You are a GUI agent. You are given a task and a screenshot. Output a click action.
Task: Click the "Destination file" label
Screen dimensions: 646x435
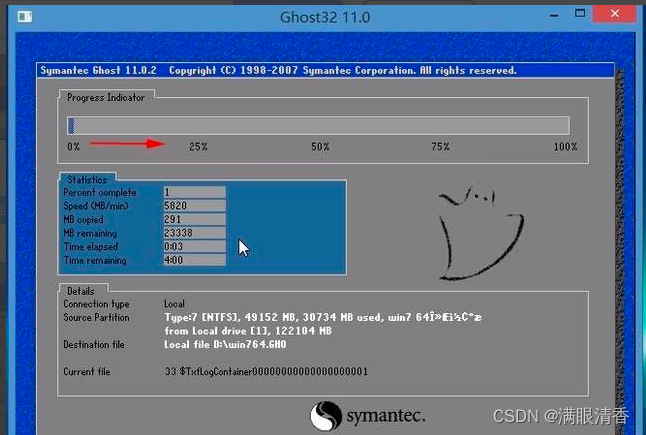94,344
